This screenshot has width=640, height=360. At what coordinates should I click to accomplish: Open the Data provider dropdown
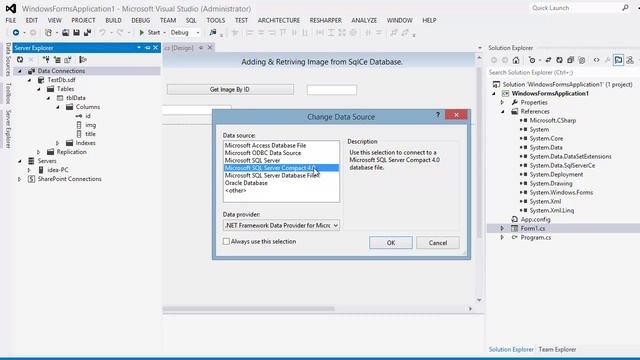(x=336, y=225)
